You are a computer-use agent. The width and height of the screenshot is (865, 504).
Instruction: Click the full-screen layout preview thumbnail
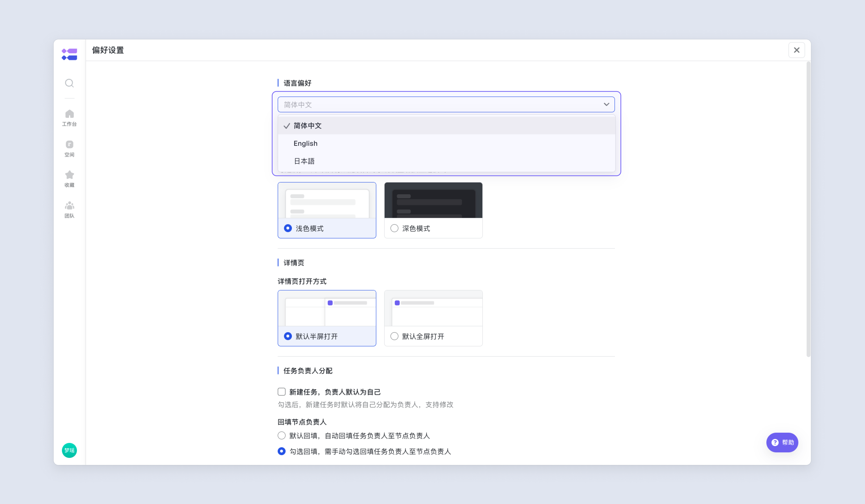[433, 308]
